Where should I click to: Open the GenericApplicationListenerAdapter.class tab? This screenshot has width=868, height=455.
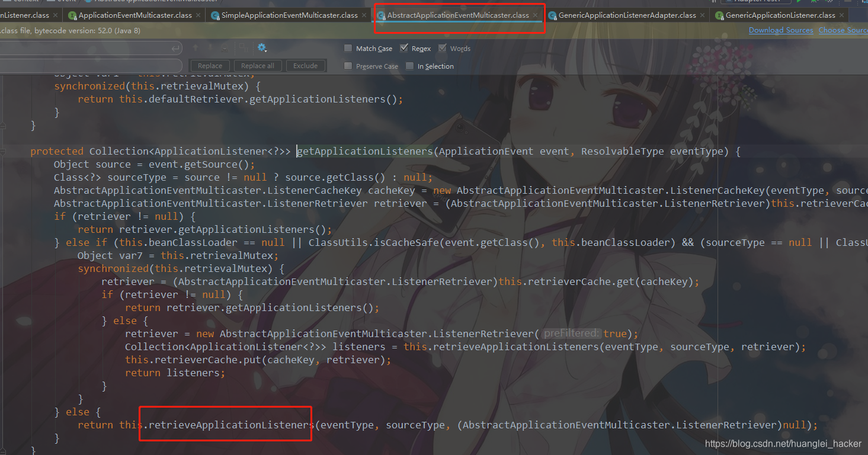[x=627, y=15]
